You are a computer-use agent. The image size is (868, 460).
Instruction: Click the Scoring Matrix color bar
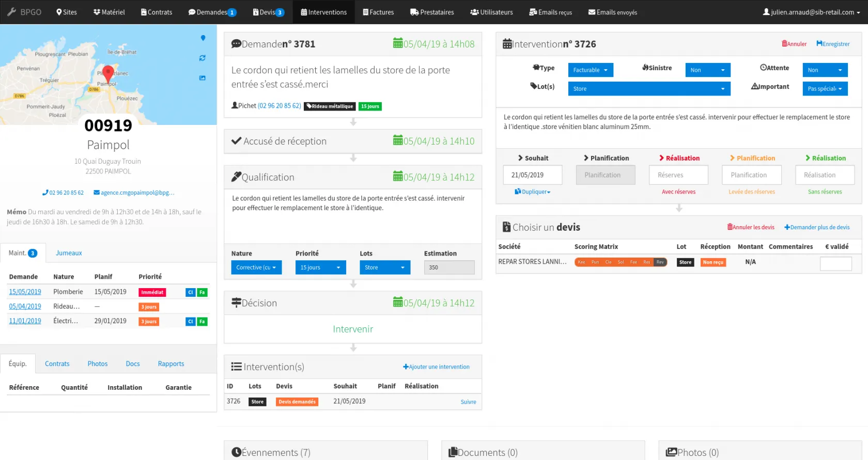(x=621, y=262)
